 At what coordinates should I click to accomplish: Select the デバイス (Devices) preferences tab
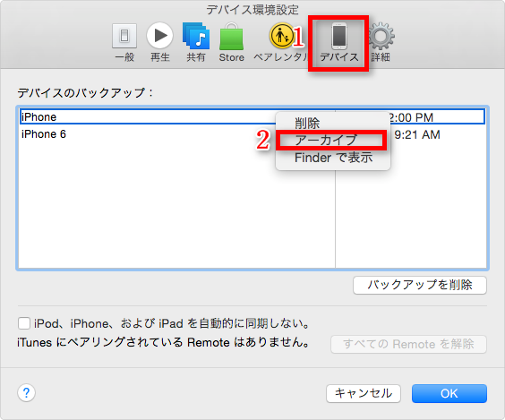(338, 42)
